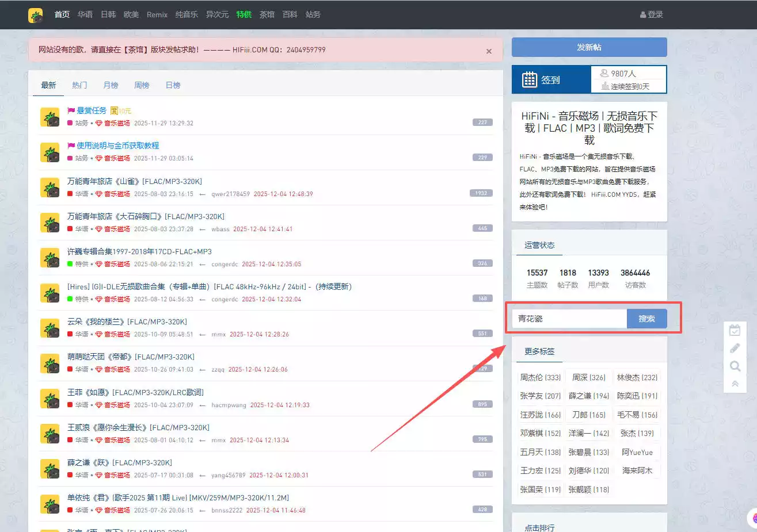Open the 纯音乐 nav item
Viewport: 757px width, 532px height.
[187, 14]
